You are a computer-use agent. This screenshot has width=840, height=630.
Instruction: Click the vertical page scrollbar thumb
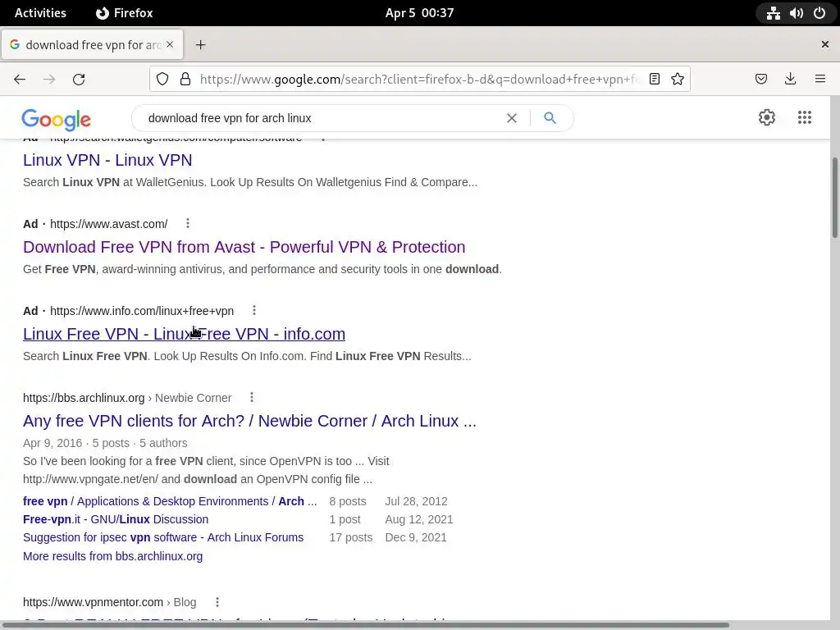click(834, 198)
